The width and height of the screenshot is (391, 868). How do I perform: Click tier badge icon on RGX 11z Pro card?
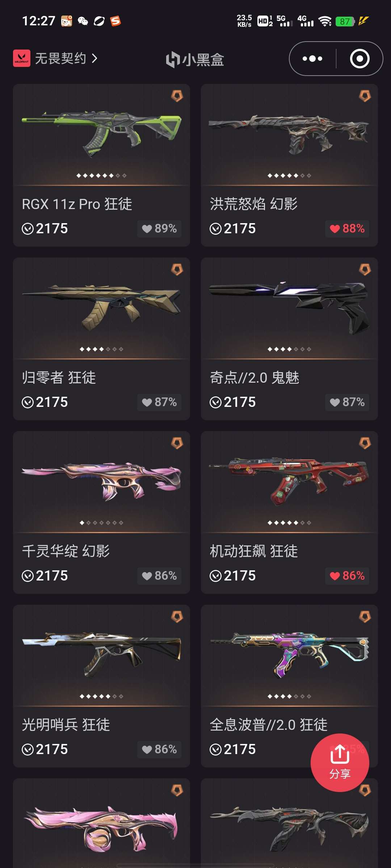[x=177, y=96]
